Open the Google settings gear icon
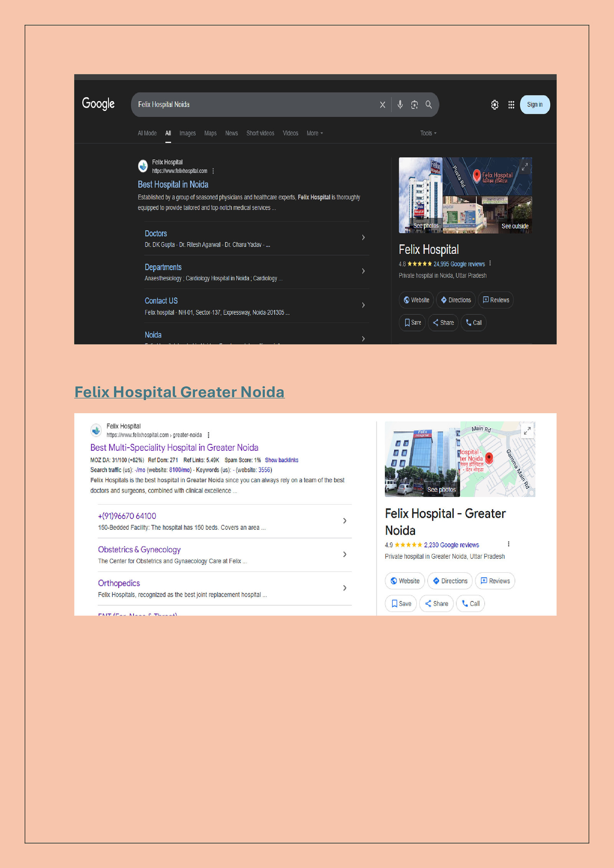The height and width of the screenshot is (868, 614). 495,105
